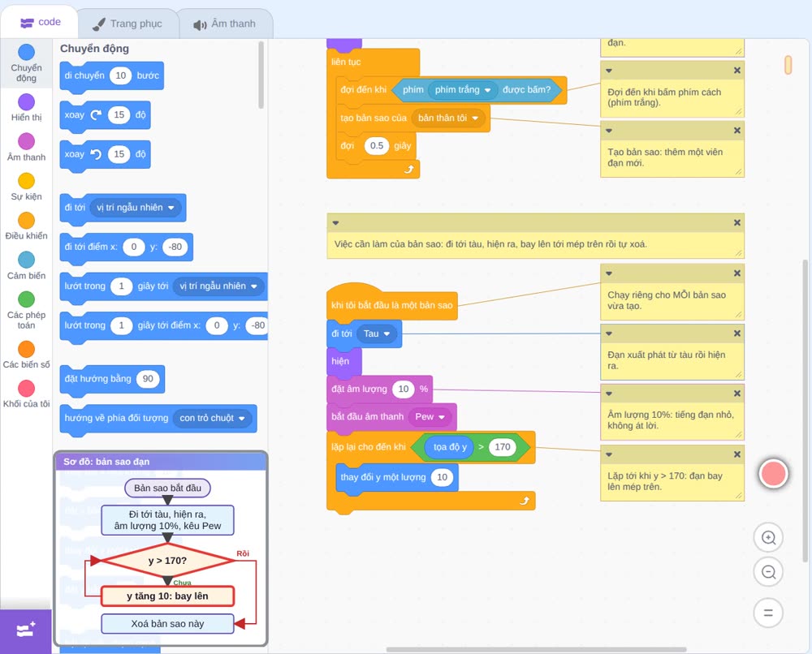
Task: Select the Các biến số category
Action: pos(27,355)
